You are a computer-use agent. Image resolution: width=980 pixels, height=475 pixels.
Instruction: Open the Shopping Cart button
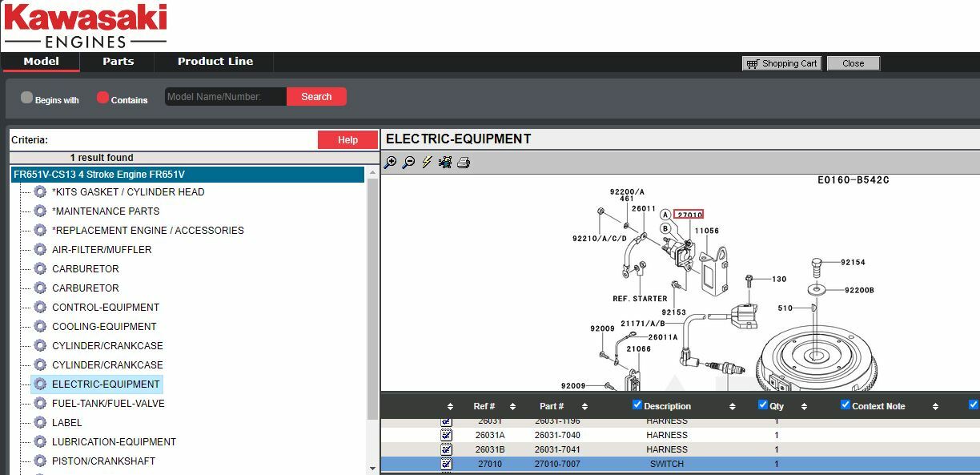point(781,63)
